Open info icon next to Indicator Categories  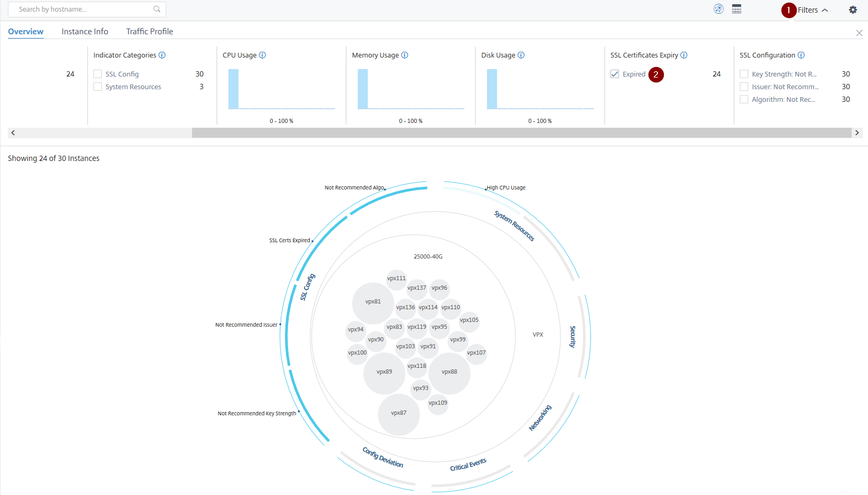(x=162, y=55)
